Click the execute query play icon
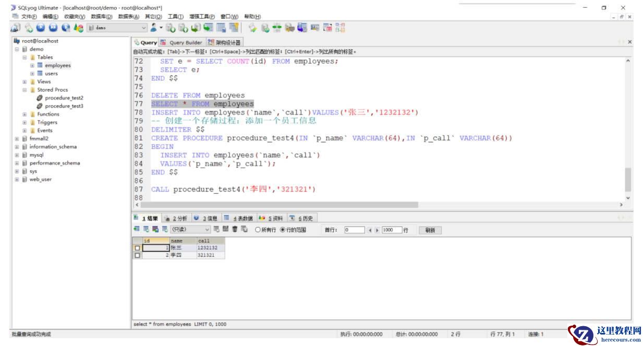Viewport: 644px width, 346px height. (41, 28)
